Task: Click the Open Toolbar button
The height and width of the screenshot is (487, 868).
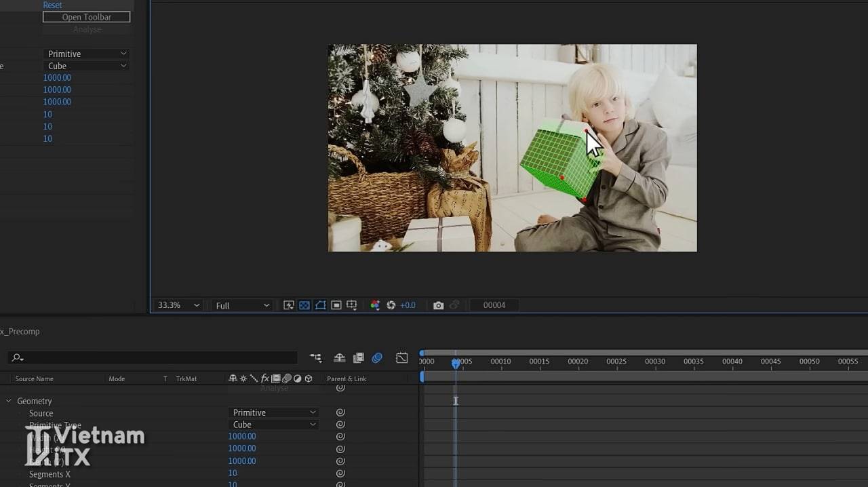Action: click(x=86, y=17)
